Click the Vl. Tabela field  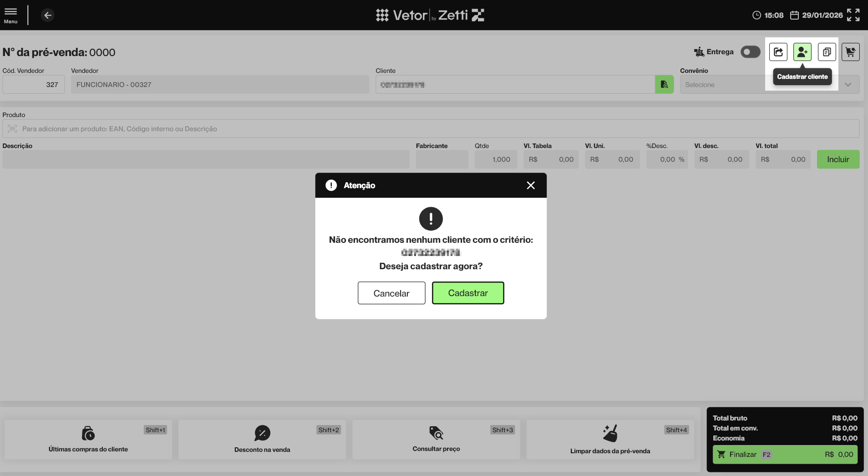[551, 159]
